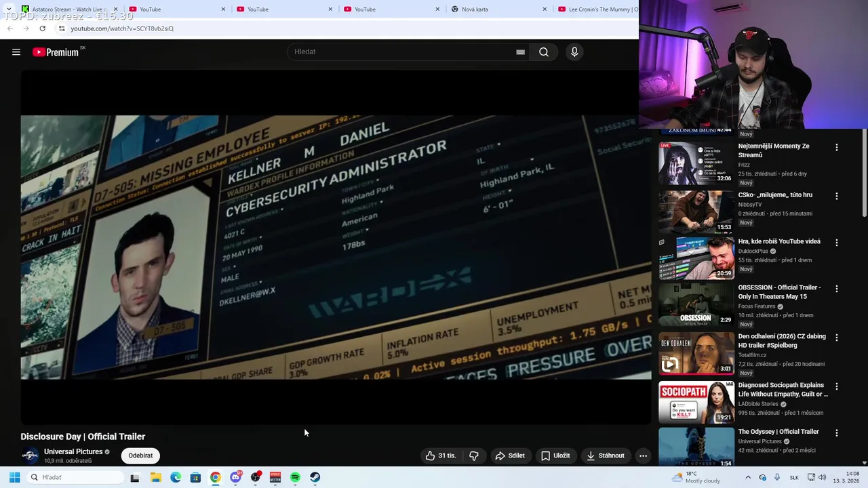The image size is (868, 488).
Task: Open options for Hra, kde robíš YouTube videá
Action: click(x=837, y=242)
